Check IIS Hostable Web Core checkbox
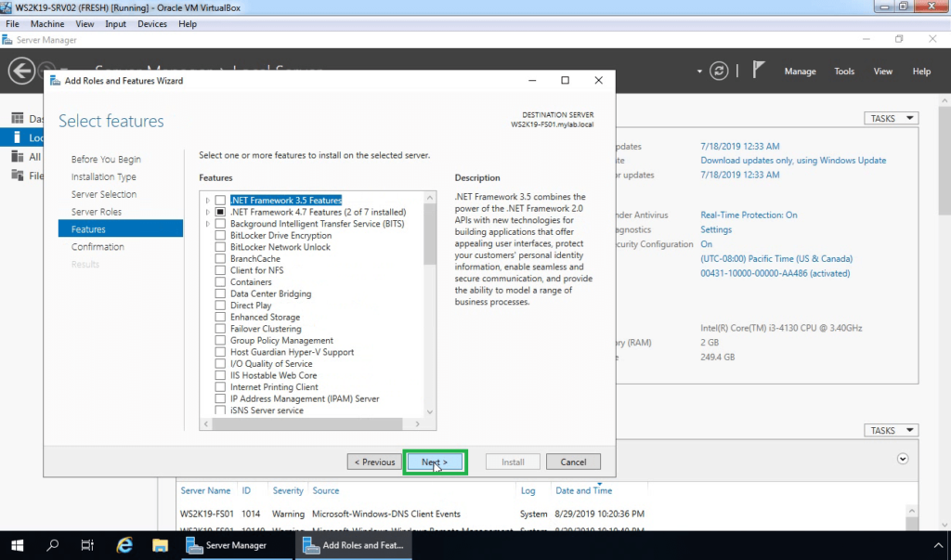The height and width of the screenshot is (560, 951). 220,375
